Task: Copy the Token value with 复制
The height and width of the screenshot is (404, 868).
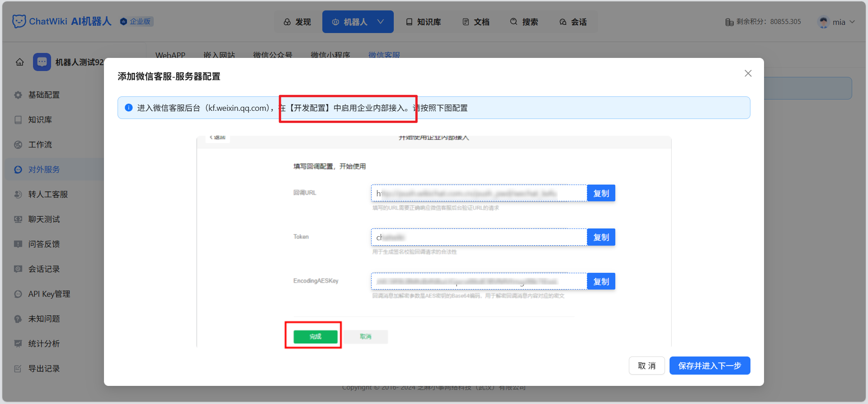Action: point(601,237)
